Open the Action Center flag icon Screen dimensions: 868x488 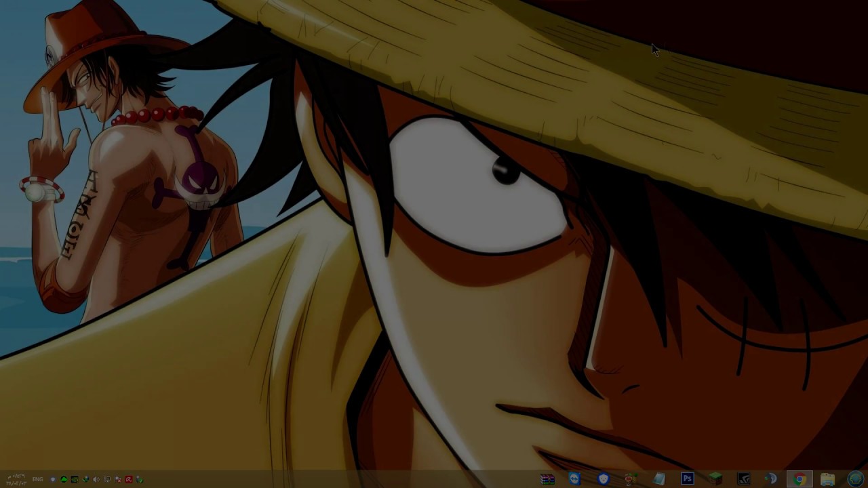118,479
